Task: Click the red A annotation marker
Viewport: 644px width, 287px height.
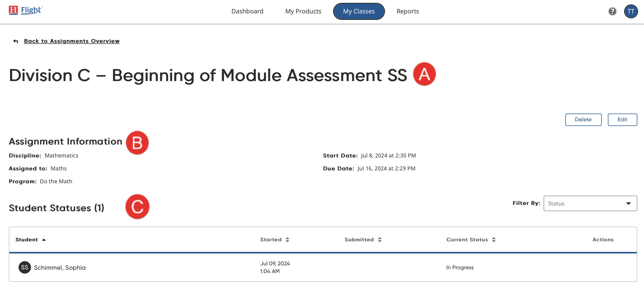Action: pyautogui.click(x=424, y=74)
